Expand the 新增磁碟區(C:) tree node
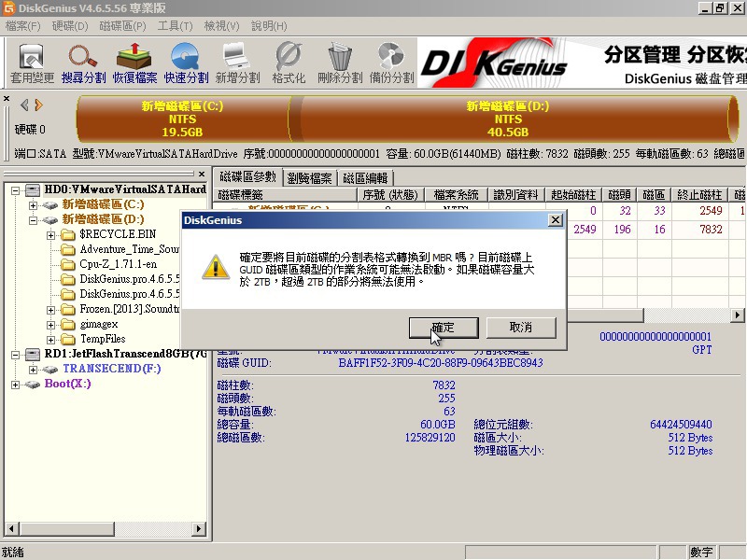 (x=34, y=204)
